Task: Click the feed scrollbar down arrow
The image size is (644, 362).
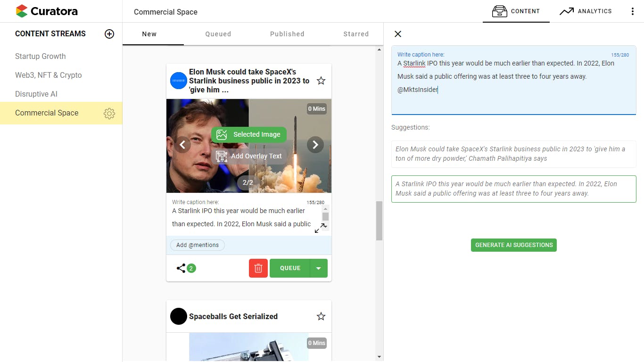Action: pos(379,357)
